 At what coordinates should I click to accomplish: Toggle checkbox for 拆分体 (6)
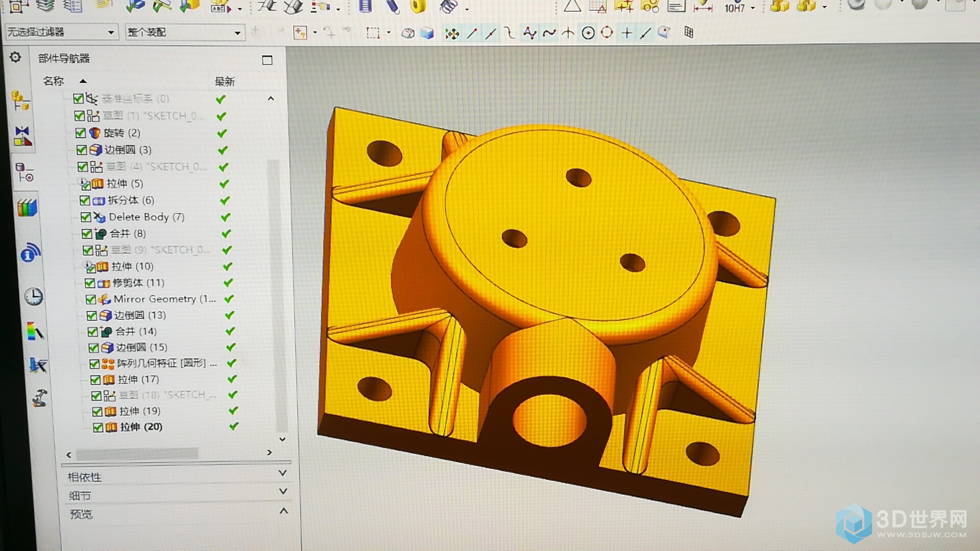point(85,201)
